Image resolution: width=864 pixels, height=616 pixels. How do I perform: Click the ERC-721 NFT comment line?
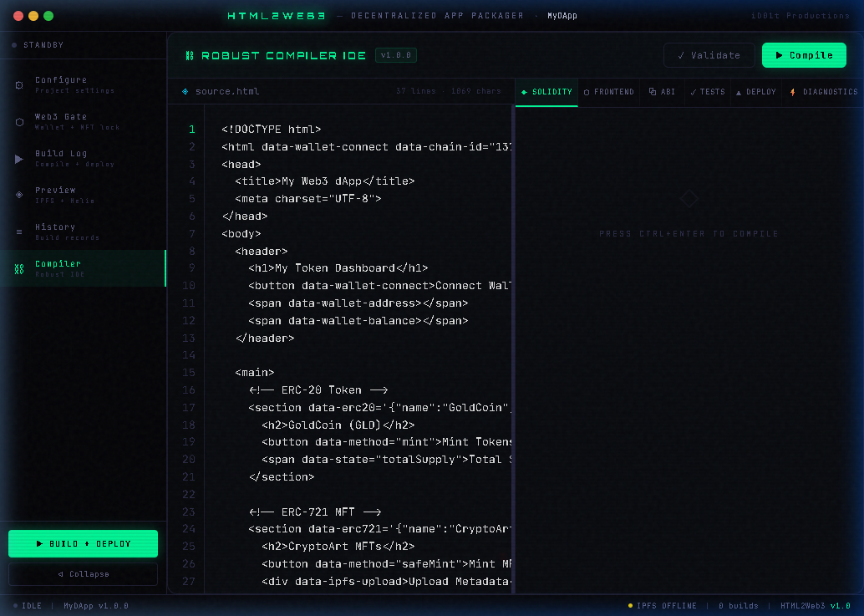(315, 512)
